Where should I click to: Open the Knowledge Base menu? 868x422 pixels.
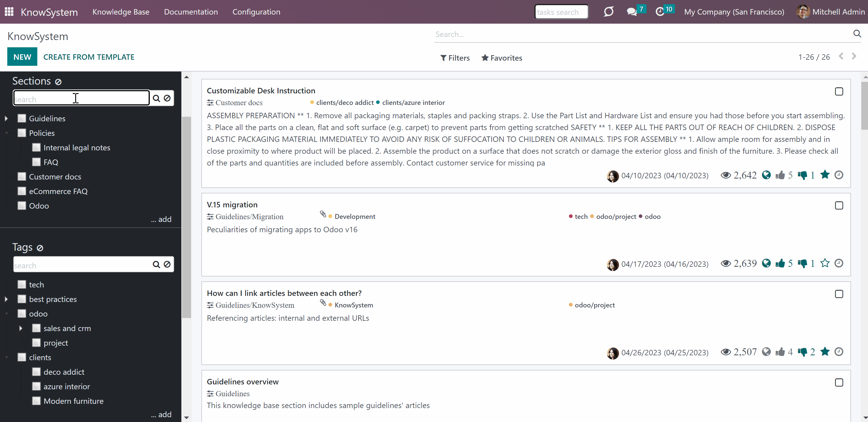[121, 12]
